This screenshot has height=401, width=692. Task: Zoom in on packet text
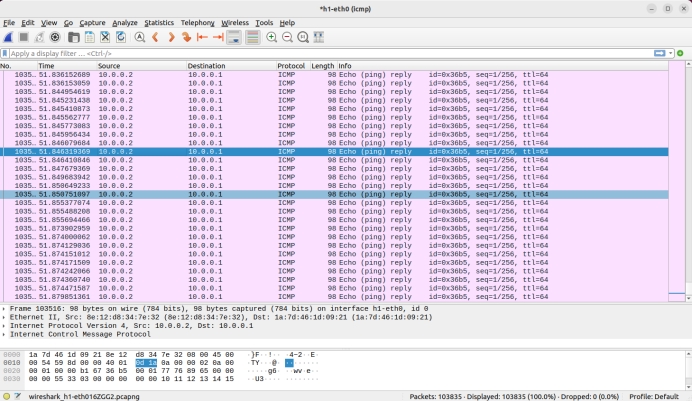pos(271,37)
